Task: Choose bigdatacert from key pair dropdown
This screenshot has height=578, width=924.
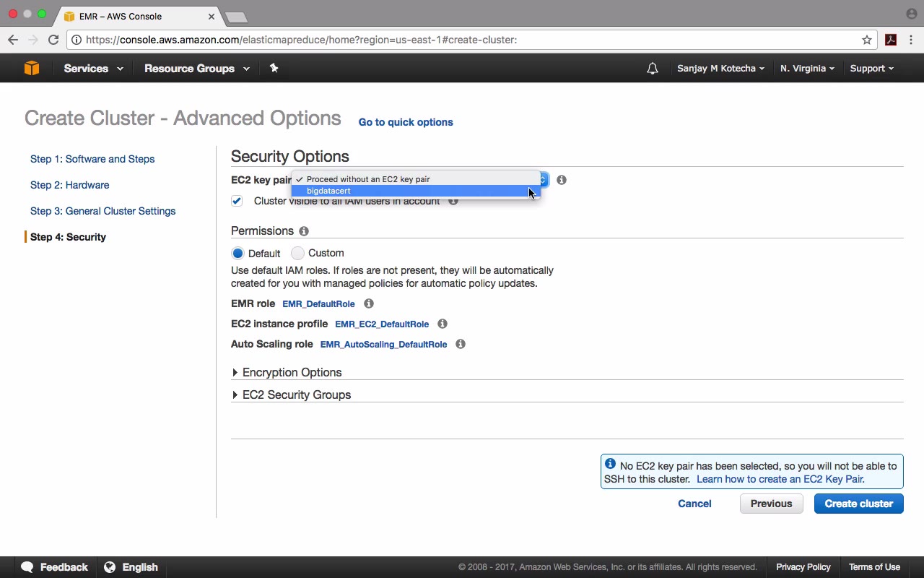Action: (329, 191)
